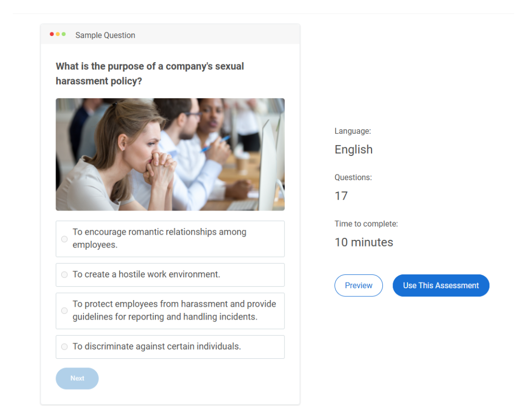This screenshot has width=527, height=420.
Task: Click the 'Questions:' label
Action: point(353,178)
